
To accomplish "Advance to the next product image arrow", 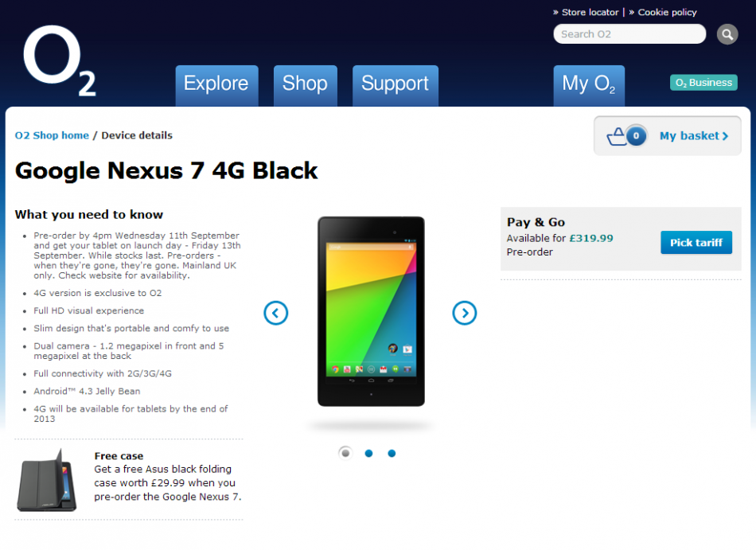I will [464, 313].
